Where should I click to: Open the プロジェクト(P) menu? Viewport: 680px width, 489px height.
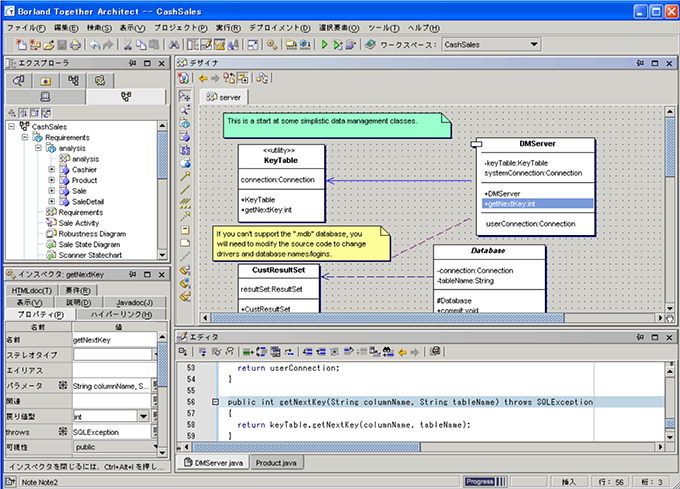coord(181,27)
